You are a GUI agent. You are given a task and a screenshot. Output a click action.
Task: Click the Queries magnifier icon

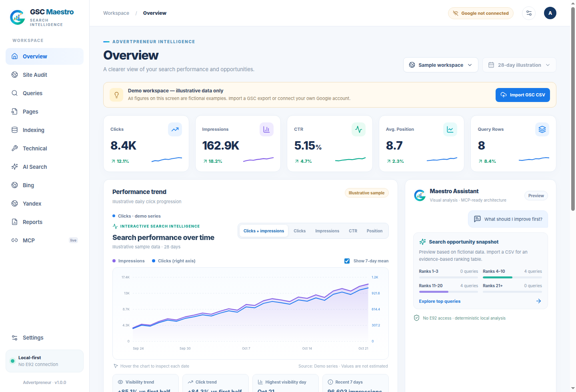(x=15, y=93)
